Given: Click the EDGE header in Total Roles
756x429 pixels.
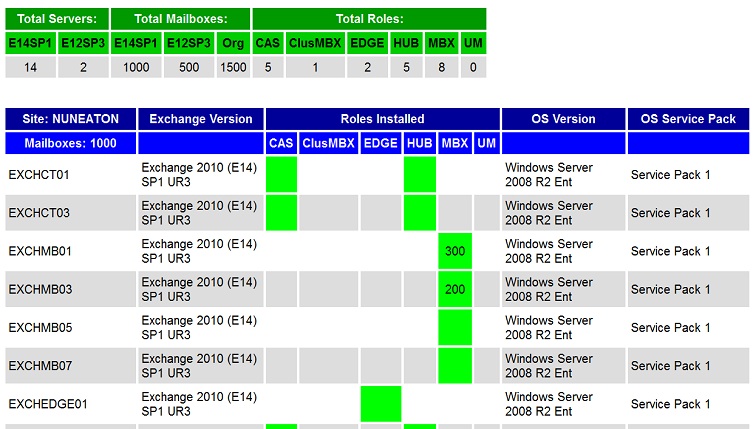Looking at the screenshot, I should [367, 43].
